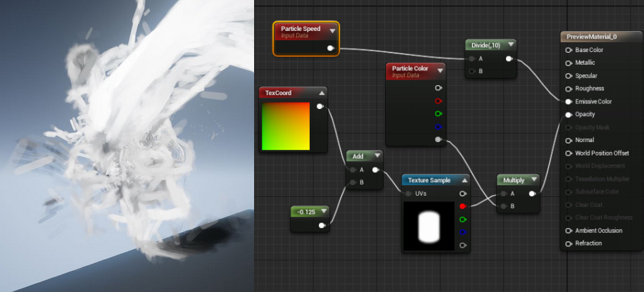Click Add node input pin B

coord(353,182)
